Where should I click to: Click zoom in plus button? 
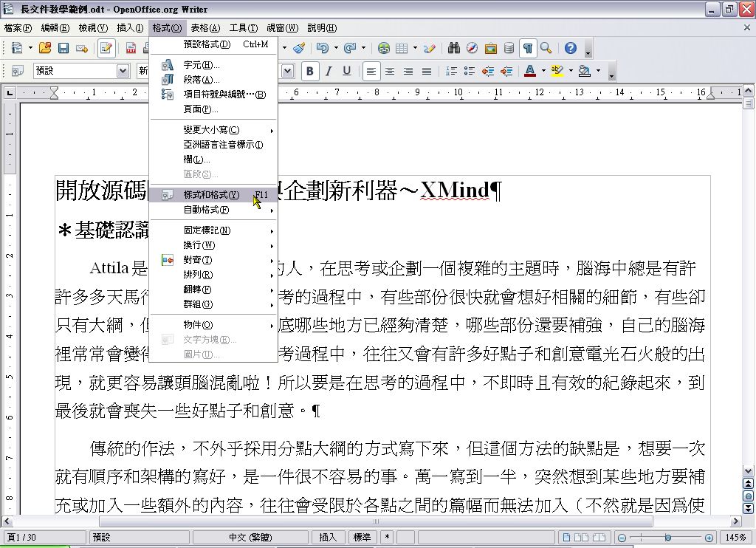pos(709,538)
